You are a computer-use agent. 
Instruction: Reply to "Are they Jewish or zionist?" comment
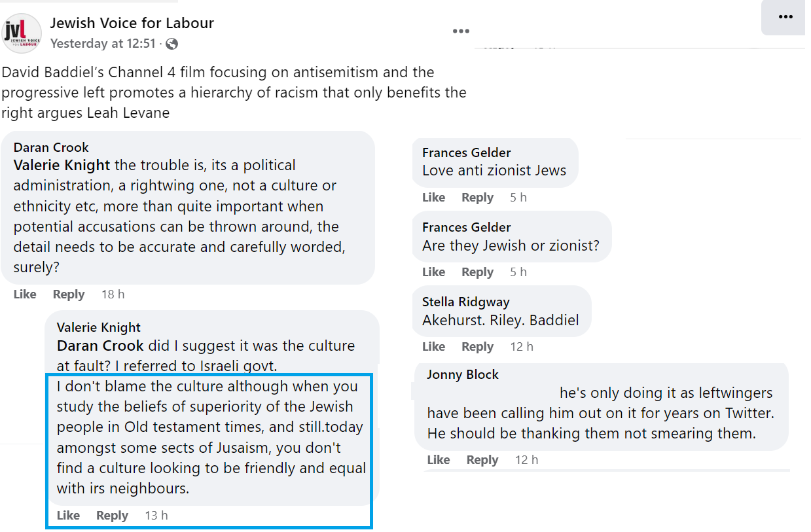pos(477,272)
